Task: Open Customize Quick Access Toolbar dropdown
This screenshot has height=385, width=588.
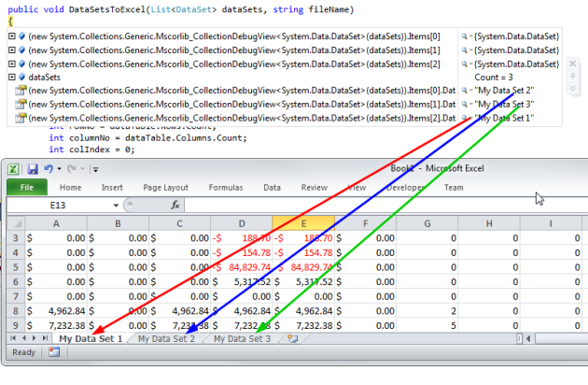Action: (x=95, y=169)
